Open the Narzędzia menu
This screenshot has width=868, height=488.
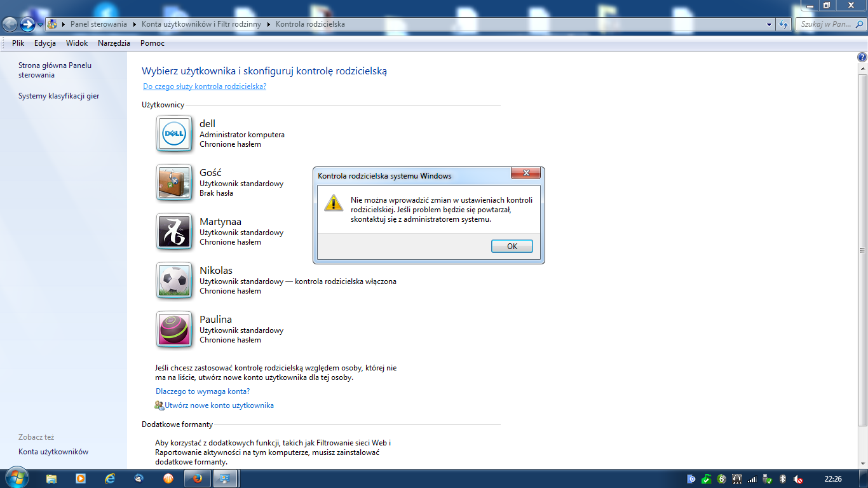tap(114, 43)
